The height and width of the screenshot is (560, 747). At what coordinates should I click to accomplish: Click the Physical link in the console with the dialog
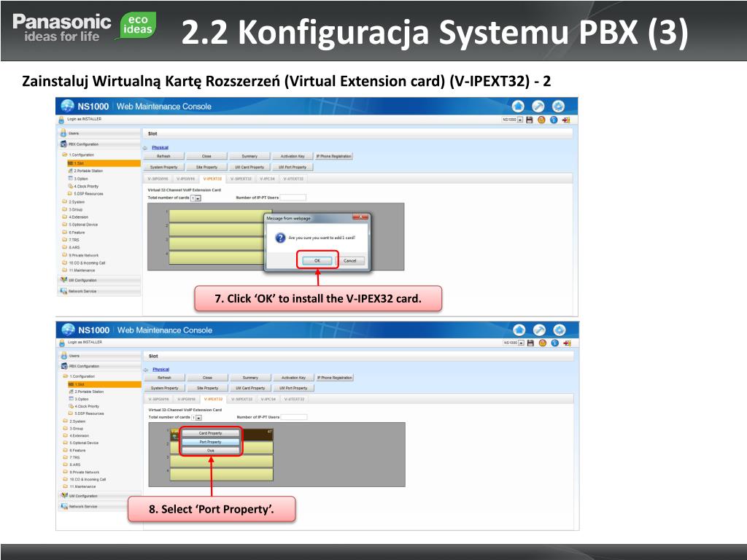point(160,147)
